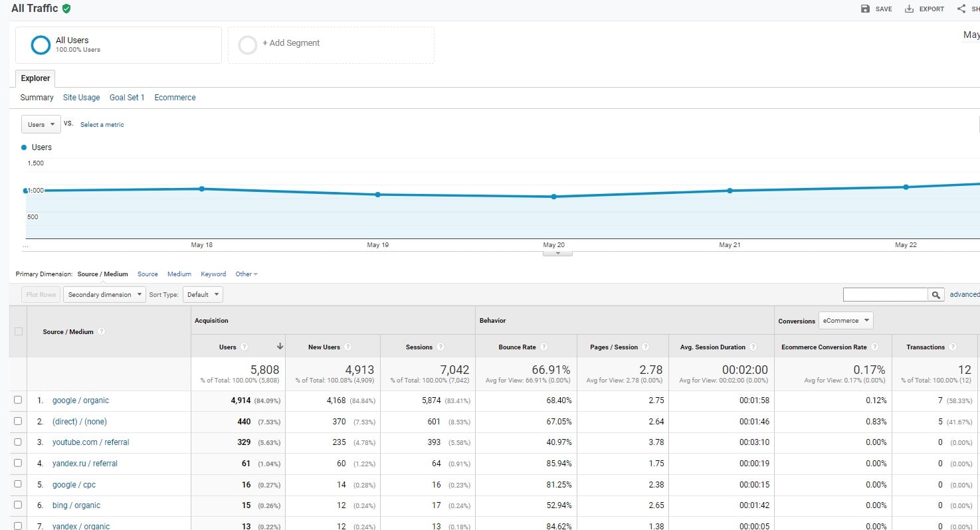
Task: Click the table search input field
Action: (x=885, y=294)
